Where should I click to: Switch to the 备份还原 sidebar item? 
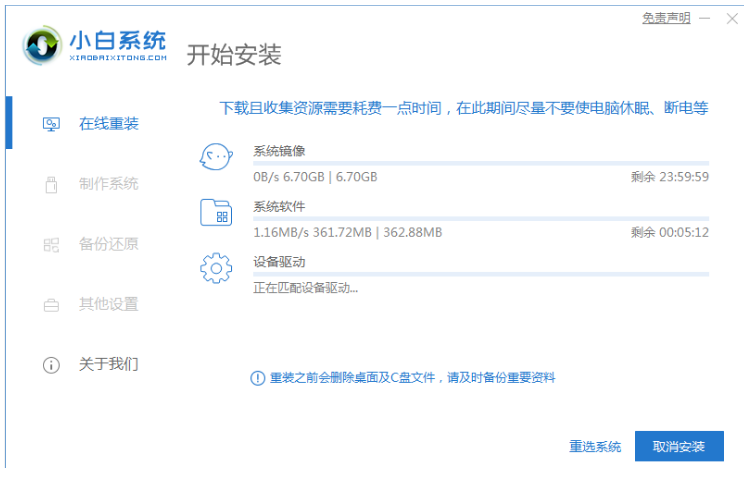pyautogui.click(x=108, y=244)
